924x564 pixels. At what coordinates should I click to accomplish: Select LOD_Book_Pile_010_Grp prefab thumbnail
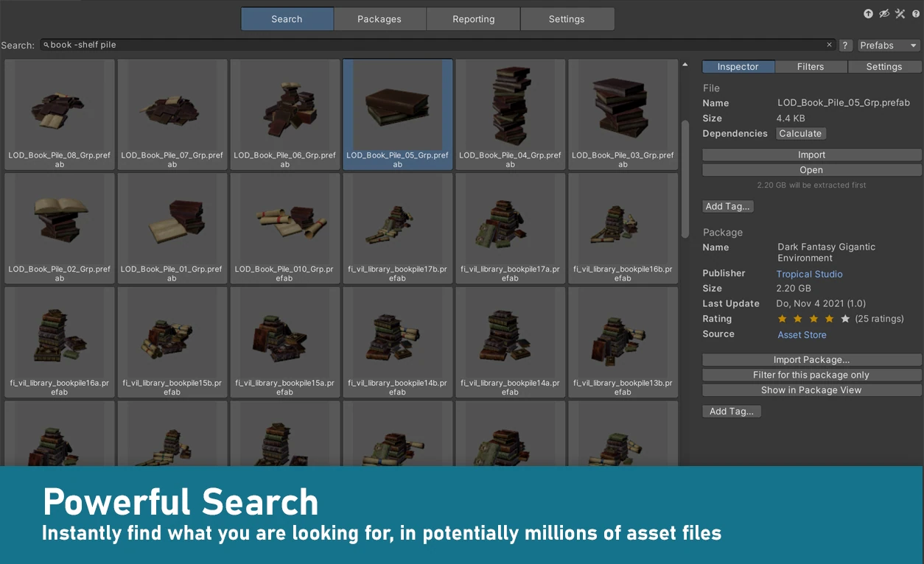[x=285, y=229]
